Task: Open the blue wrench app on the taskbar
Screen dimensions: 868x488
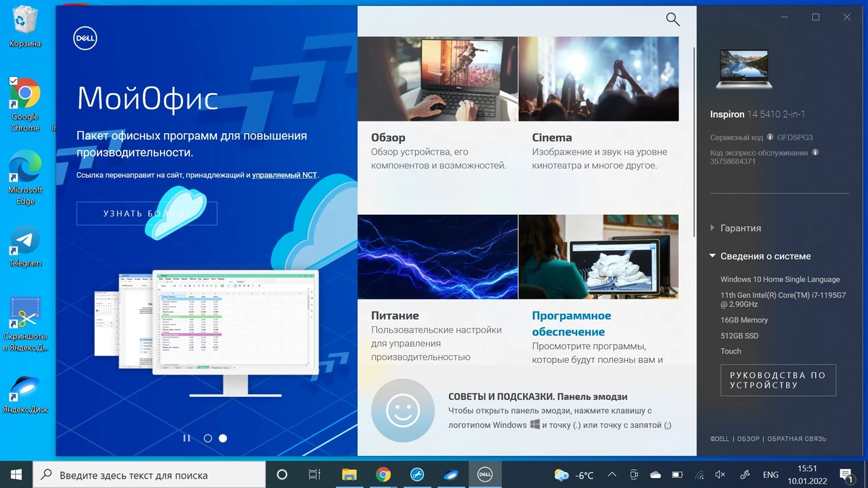Action: coord(417,475)
